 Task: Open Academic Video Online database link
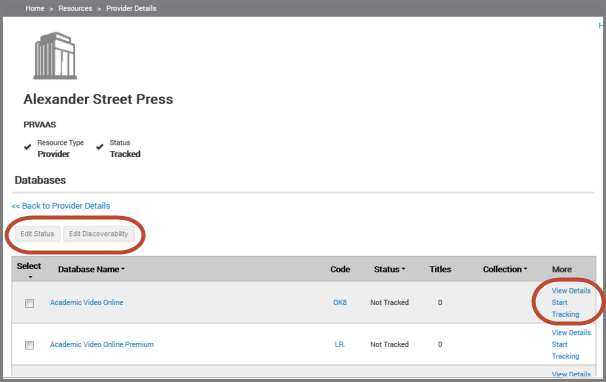87,302
